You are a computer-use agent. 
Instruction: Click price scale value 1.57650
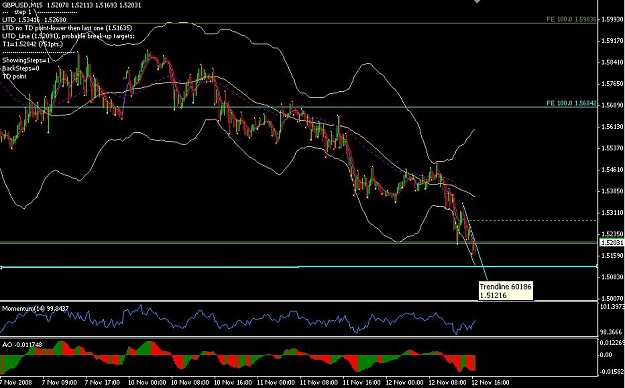[613, 84]
